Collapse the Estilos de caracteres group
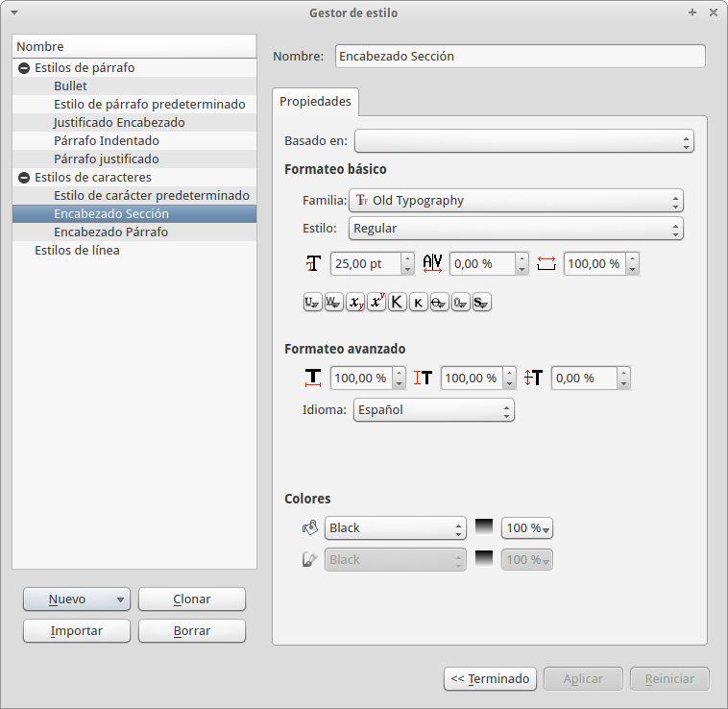Viewport: 728px width, 709px height. pyautogui.click(x=24, y=178)
